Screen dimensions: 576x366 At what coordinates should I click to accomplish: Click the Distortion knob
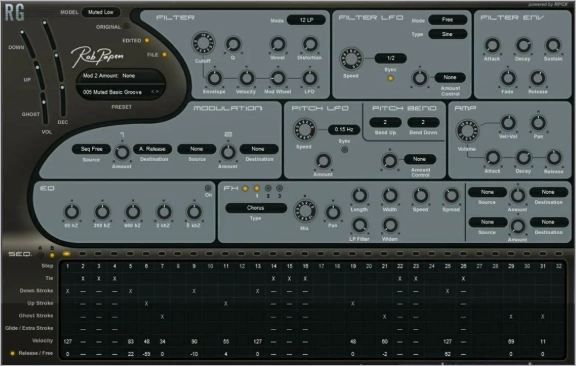tap(310, 44)
